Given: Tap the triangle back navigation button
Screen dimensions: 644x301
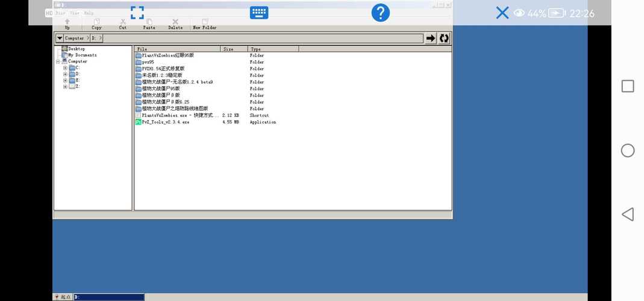Looking at the screenshot, I should tap(628, 214).
